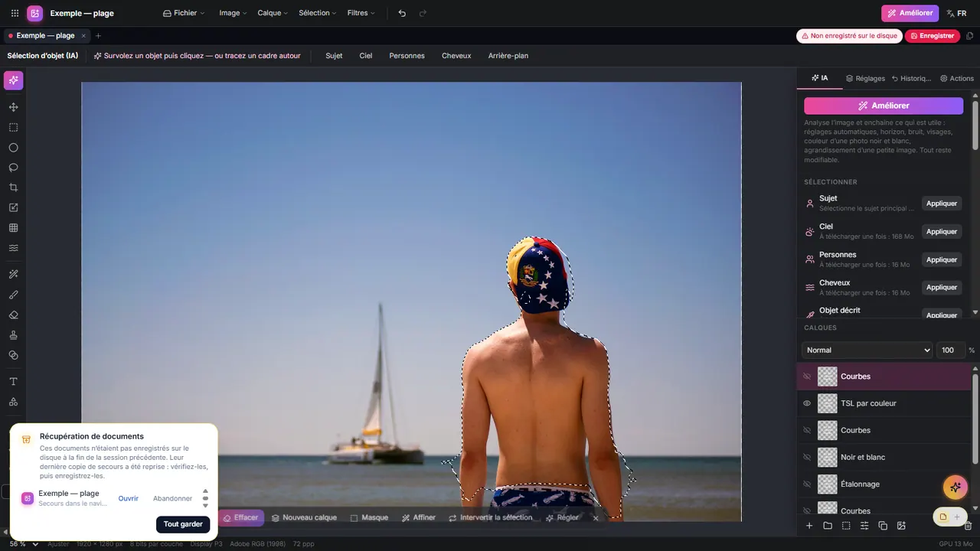Screen dimensions: 980x551
Task: Open the 56 % zoom level dropdown
Action: (23, 543)
